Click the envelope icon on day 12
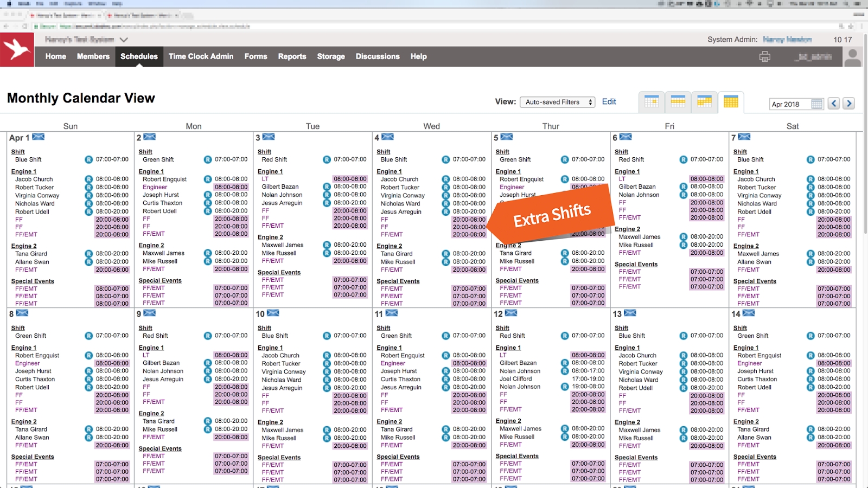This screenshot has width=868, height=488. (511, 313)
